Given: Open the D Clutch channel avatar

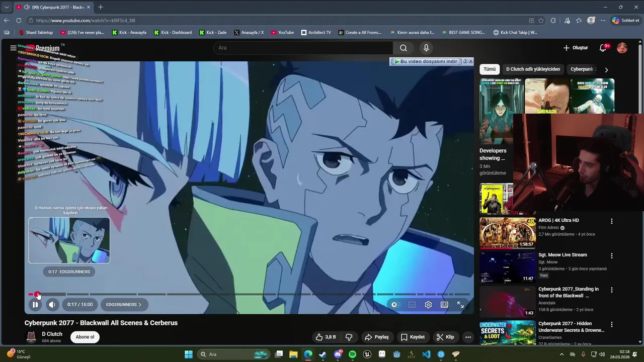Looking at the screenshot, I should click(x=31, y=337).
